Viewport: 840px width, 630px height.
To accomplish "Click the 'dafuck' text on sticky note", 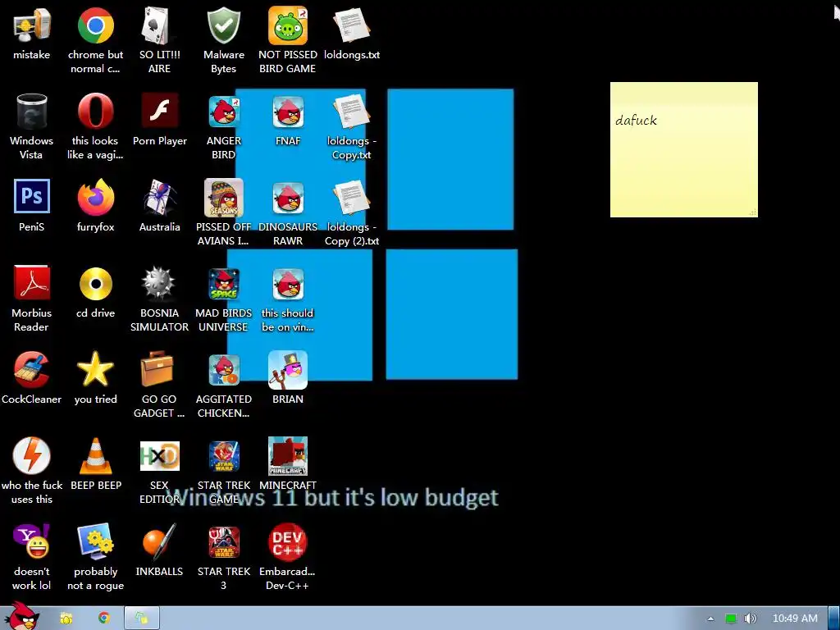I will pyautogui.click(x=636, y=120).
